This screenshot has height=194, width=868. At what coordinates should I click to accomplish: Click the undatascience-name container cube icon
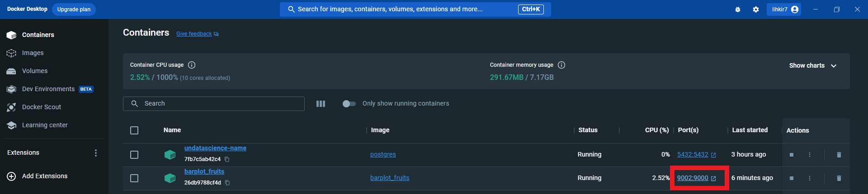(x=170, y=155)
